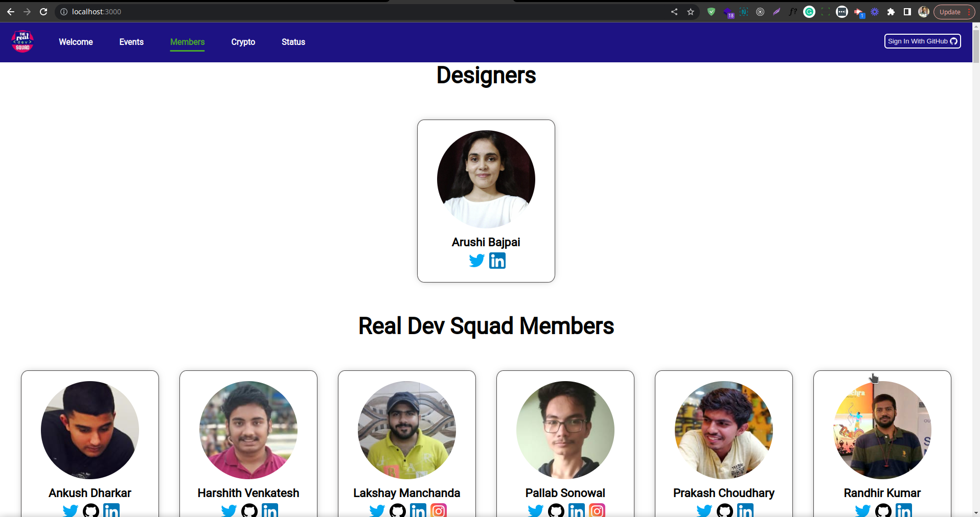Open Randhir Kumar's Twitter icon

point(863,510)
